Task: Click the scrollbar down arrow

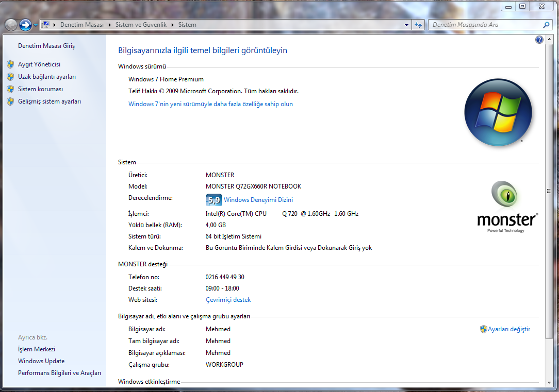Action: 549,383
